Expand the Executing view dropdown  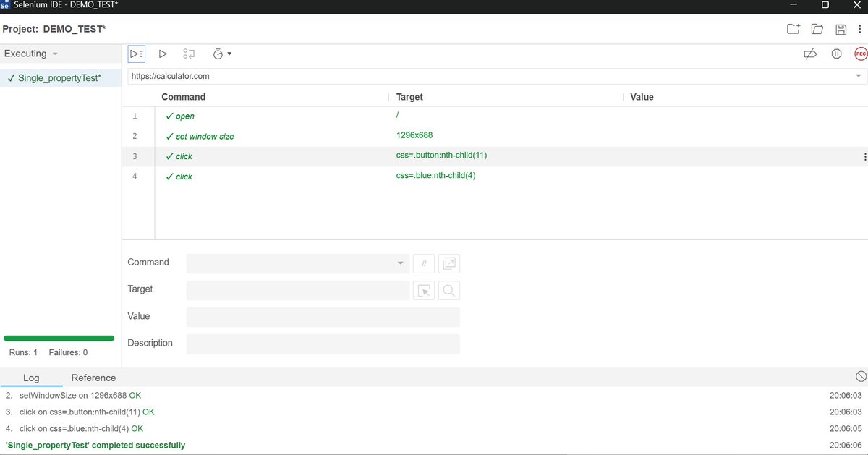point(55,54)
